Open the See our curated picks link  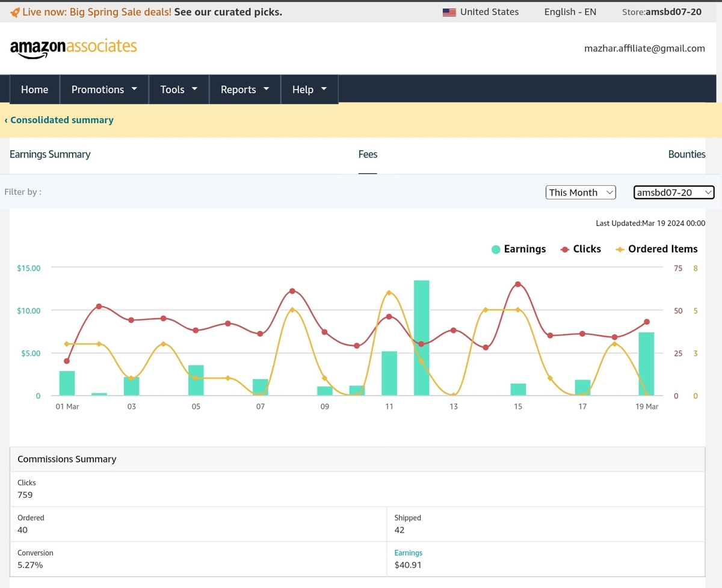tap(228, 12)
